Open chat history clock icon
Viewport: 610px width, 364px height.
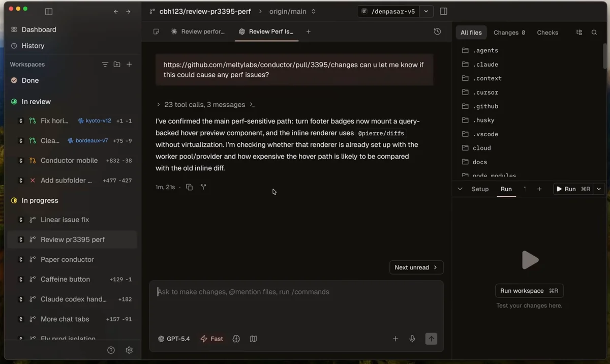[437, 32]
